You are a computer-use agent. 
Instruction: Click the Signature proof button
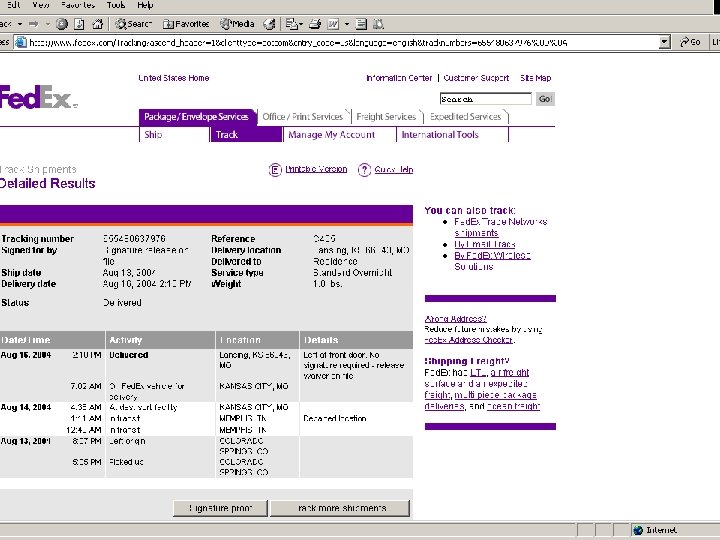point(220,508)
